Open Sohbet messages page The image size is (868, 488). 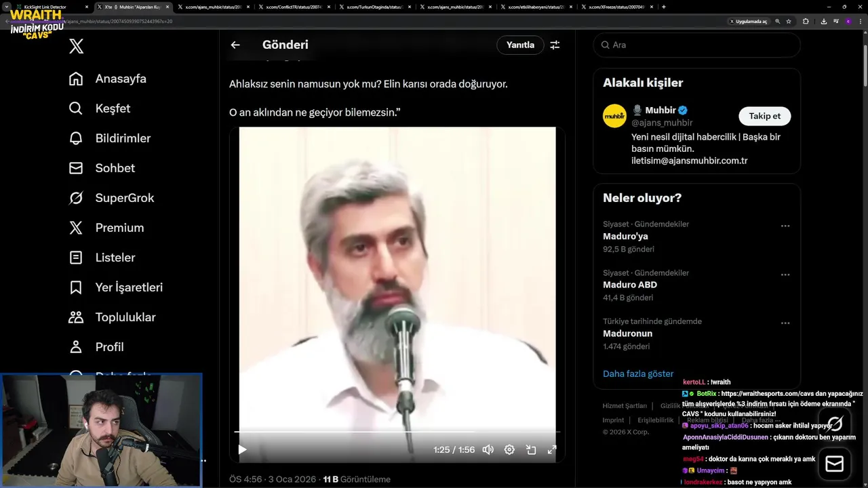(x=102, y=168)
